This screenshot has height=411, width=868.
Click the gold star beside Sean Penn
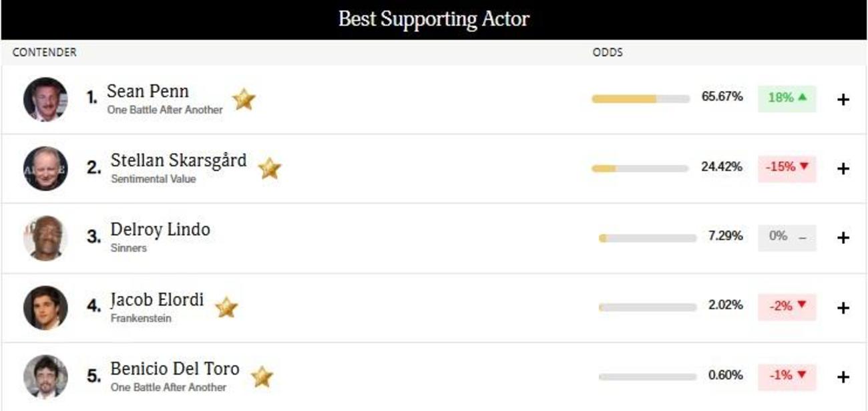(244, 100)
